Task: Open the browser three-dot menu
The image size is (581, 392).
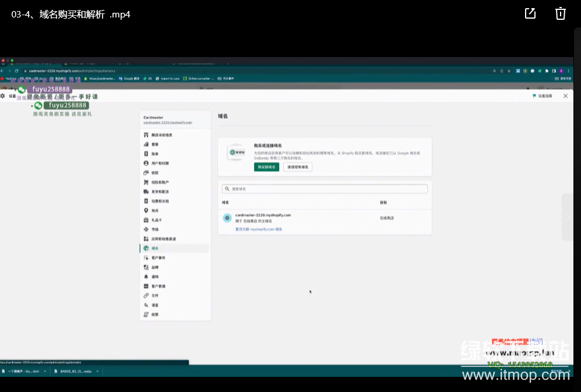Action: [x=568, y=70]
